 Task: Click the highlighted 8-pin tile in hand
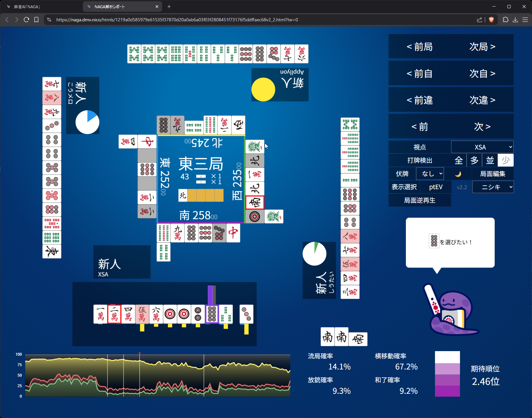pyautogui.click(x=212, y=314)
